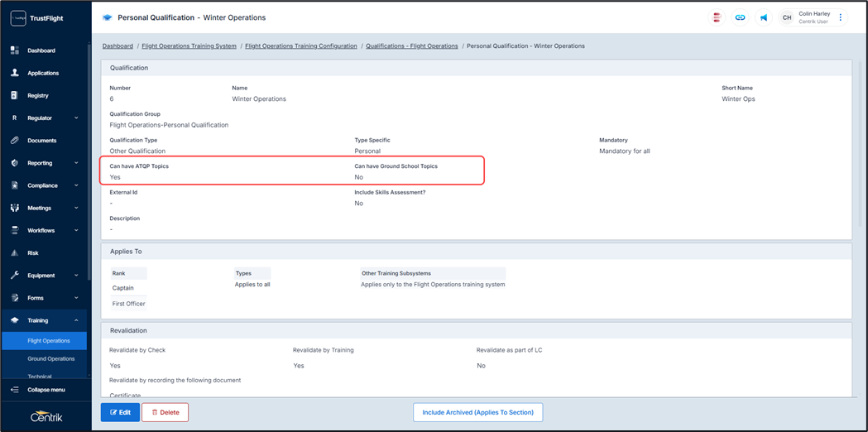Viewport: 868px width, 432px height.
Task: Click the Edit button
Action: point(120,412)
